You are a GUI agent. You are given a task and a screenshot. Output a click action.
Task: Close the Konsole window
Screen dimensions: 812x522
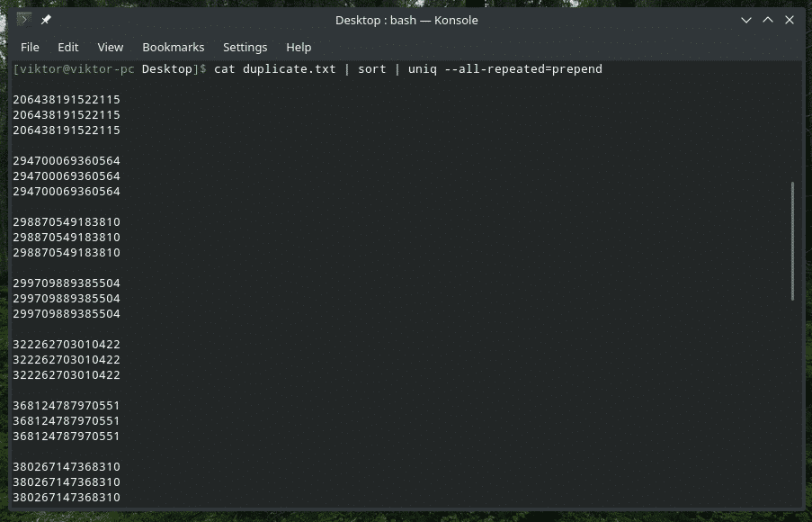[790, 20]
